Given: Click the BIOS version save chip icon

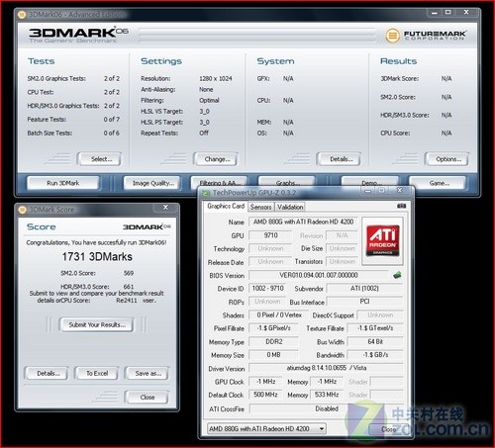Looking at the screenshot, I should tap(397, 275).
